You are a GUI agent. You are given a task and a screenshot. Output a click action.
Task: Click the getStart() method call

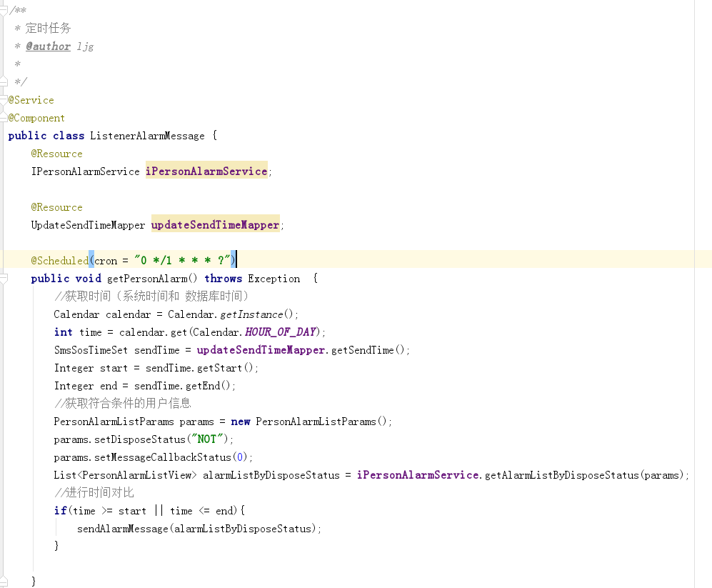225,368
